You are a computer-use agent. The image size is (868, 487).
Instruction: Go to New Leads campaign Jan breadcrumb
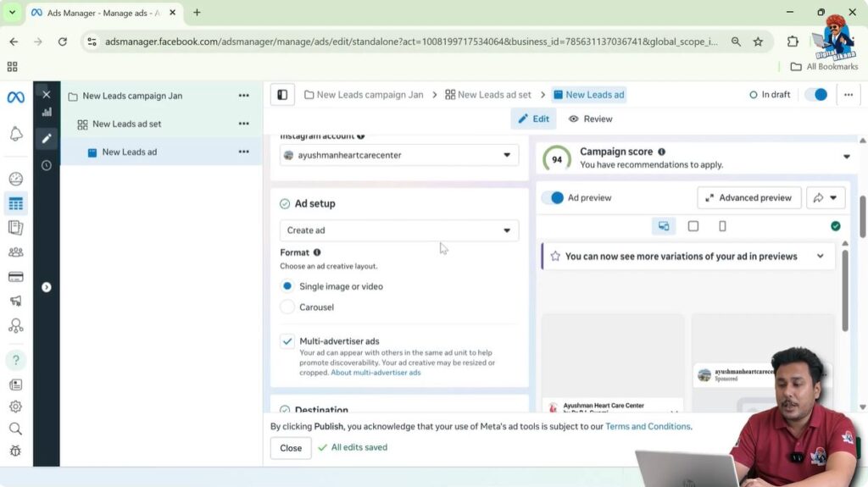coord(364,95)
